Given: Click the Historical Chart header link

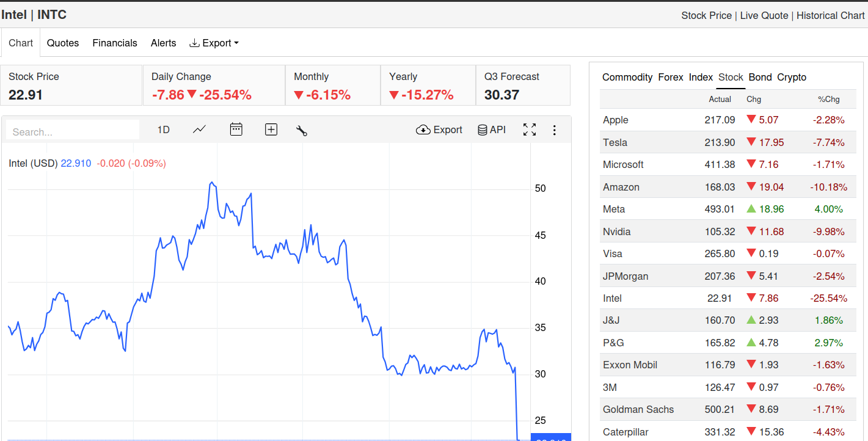Looking at the screenshot, I should tap(831, 15).
